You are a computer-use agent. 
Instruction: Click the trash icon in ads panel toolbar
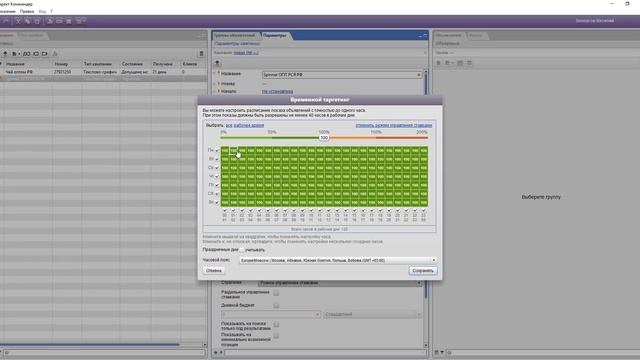coord(470,63)
